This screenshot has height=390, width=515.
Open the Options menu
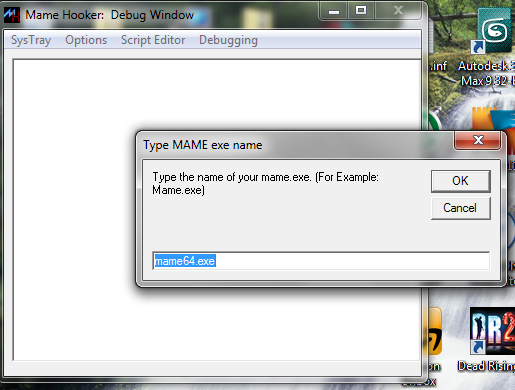coord(86,40)
